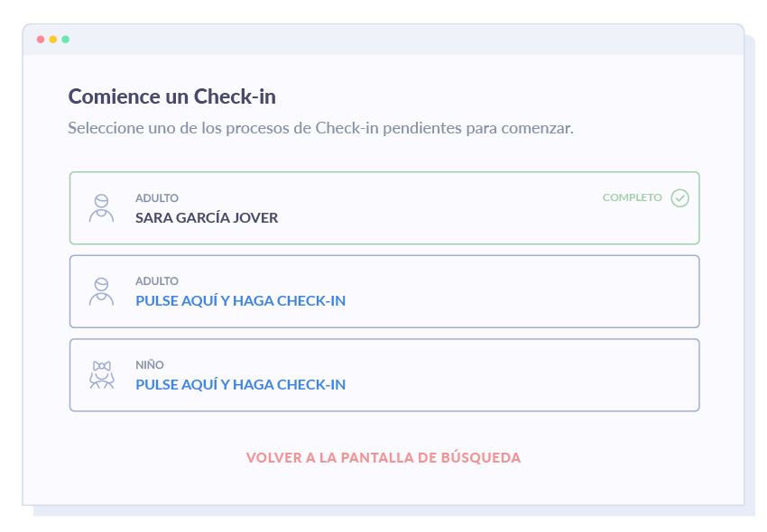Click the Comience un Check-in heading
The width and height of the screenshot is (767, 532).
click(x=171, y=96)
